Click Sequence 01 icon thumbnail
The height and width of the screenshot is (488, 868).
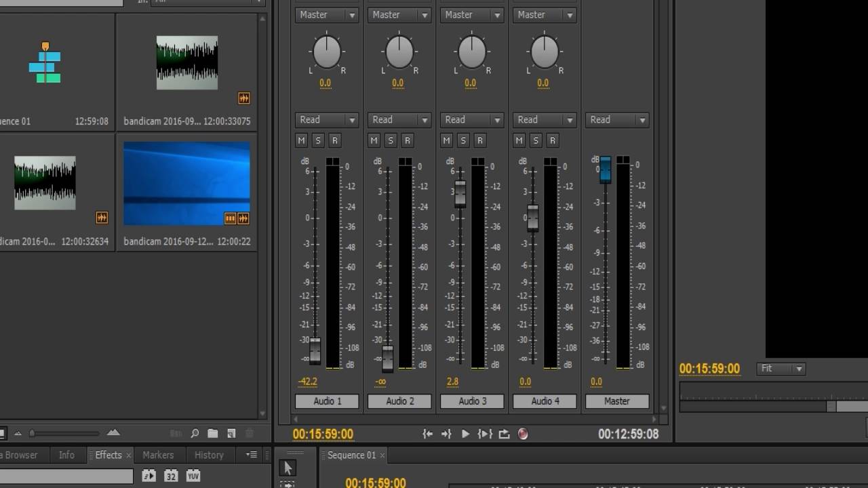tap(45, 62)
